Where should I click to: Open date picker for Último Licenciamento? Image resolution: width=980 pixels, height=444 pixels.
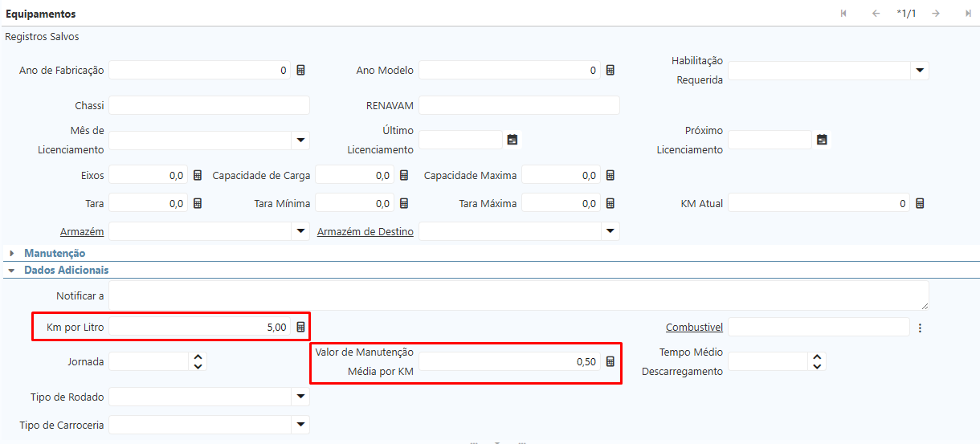point(512,140)
